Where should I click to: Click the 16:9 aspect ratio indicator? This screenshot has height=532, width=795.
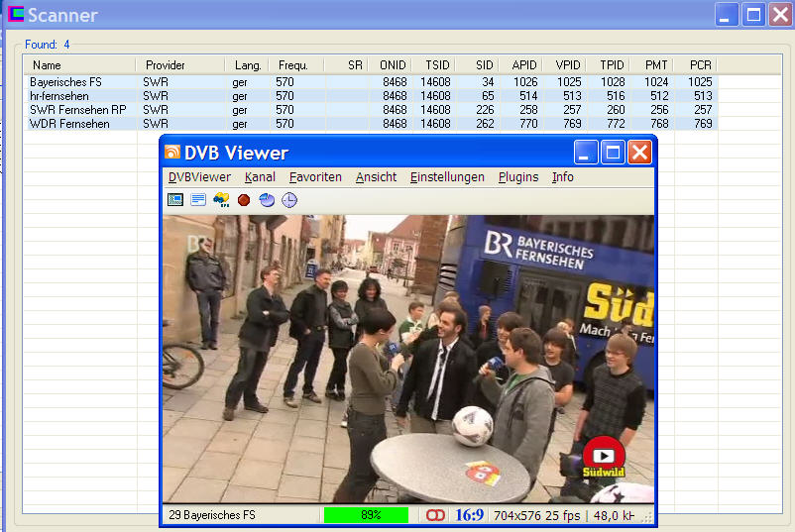click(470, 515)
